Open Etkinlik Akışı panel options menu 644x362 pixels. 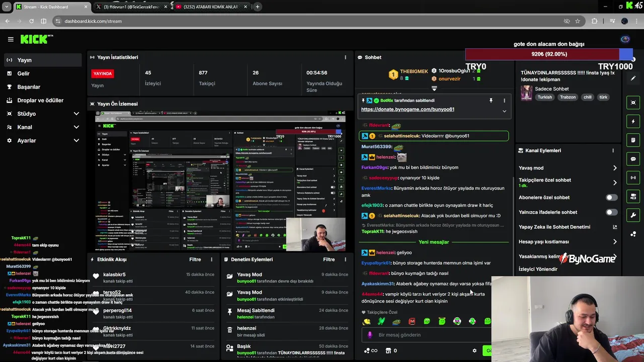(211, 259)
